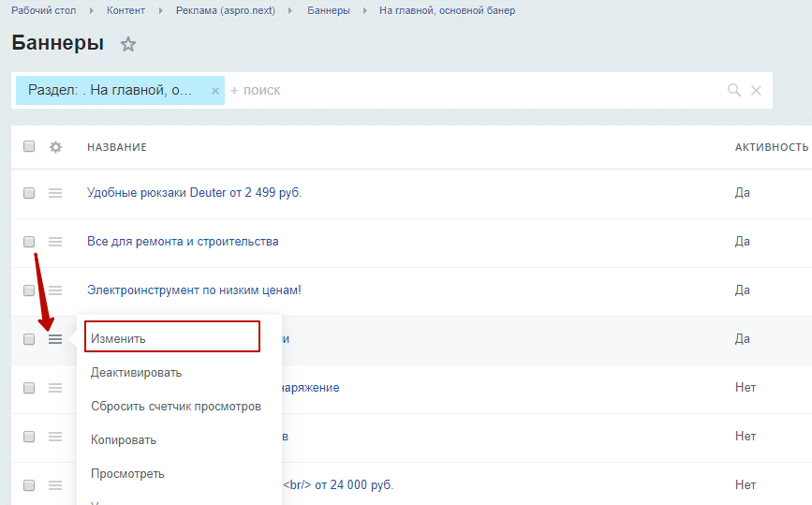Open actions menu for Электроинструмент row

pyautogui.click(x=55, y=290)
